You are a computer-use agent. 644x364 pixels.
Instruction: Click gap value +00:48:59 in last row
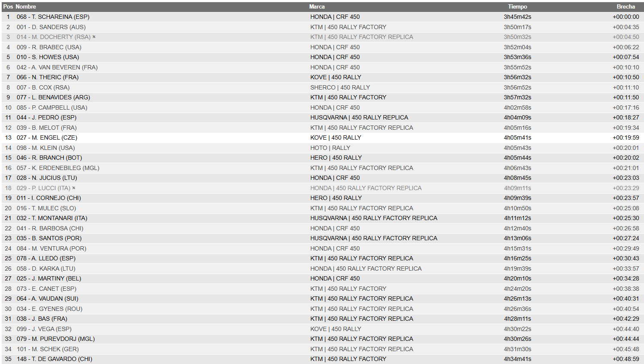point(626,359)
